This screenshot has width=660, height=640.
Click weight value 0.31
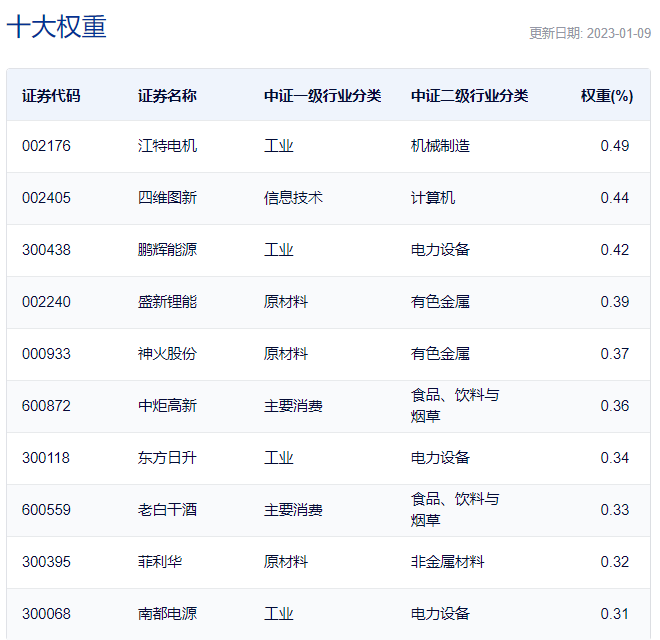[615, 614]
